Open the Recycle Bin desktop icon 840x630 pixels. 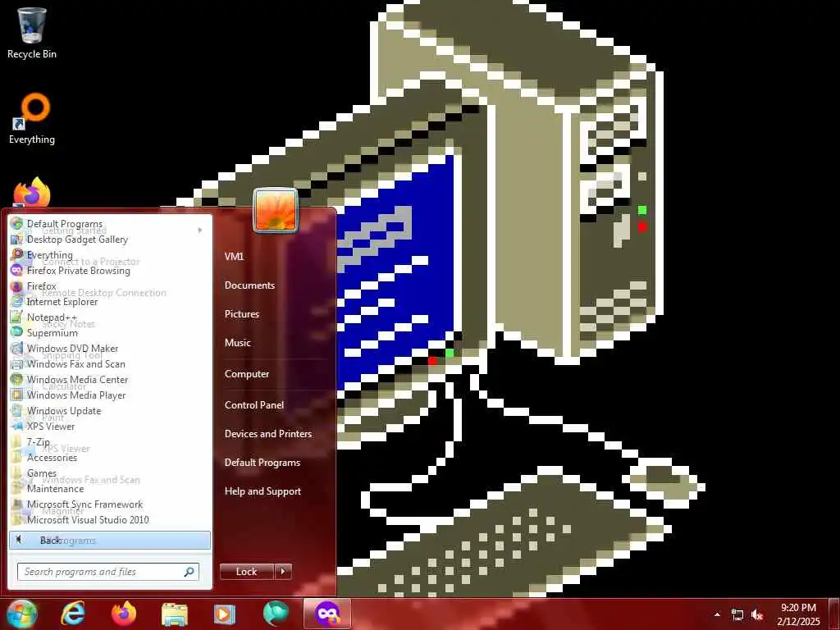[x=32, y=33]
